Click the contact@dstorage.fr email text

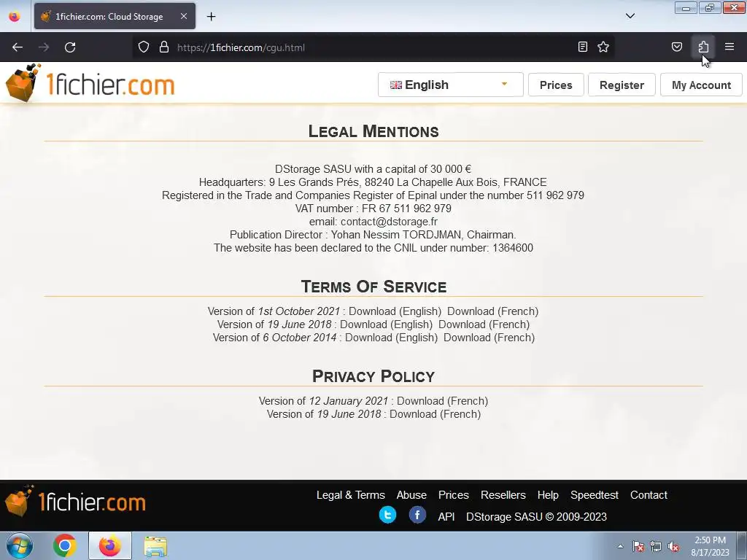pyautogui.click(x=389, y=222)
